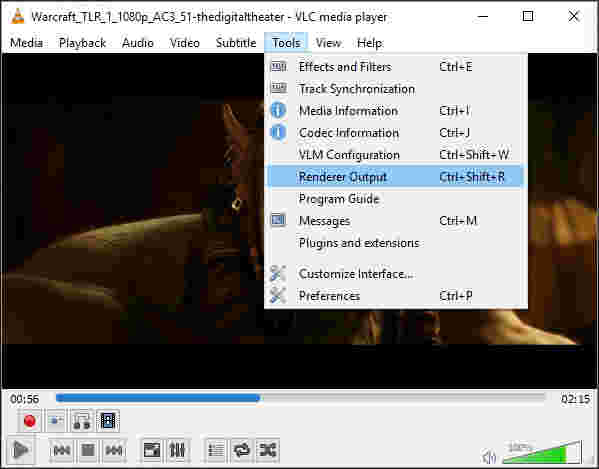Open the Help menu
599x469 pixels.
[370, 43]
